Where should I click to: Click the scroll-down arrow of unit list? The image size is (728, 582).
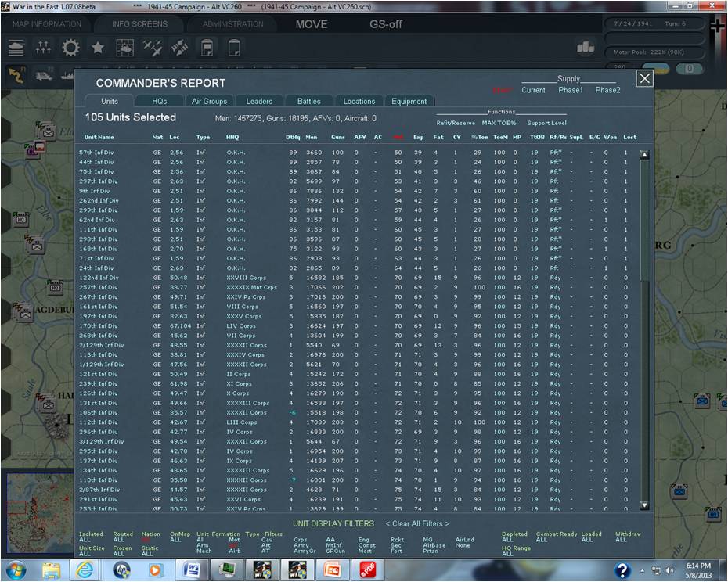click(644, 505)
